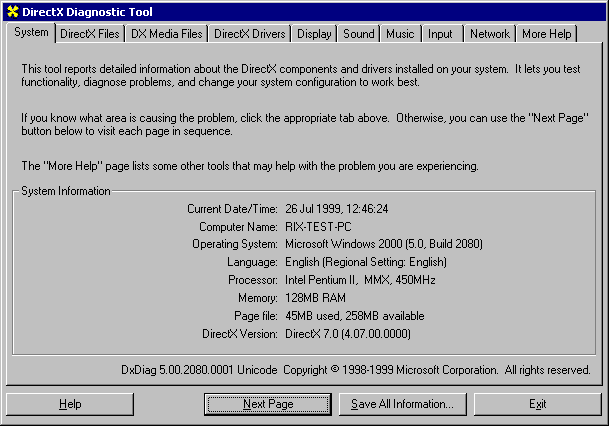Click the DirectX Version label
The width and height of the screenshot is (609, 426).
click(x=240, y=334)
